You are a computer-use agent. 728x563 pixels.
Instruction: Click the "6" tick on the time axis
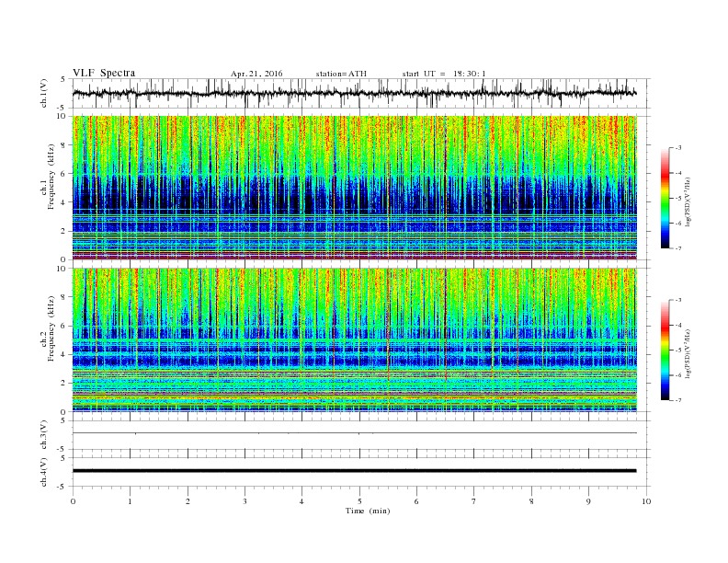pos(416,501)
